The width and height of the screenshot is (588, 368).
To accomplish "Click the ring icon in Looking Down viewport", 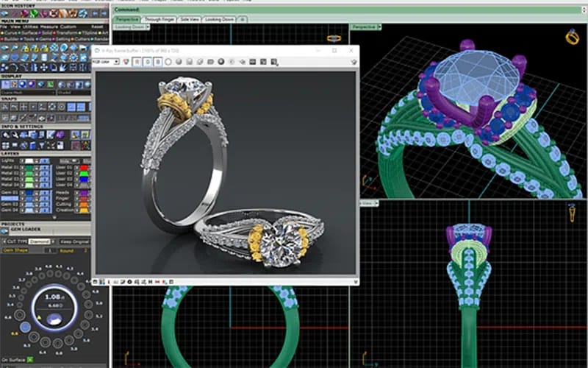I will [x=333, y=37].
